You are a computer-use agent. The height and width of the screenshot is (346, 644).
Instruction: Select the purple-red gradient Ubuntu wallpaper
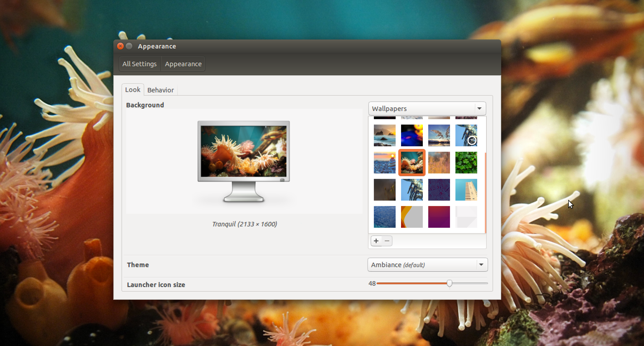439,217
